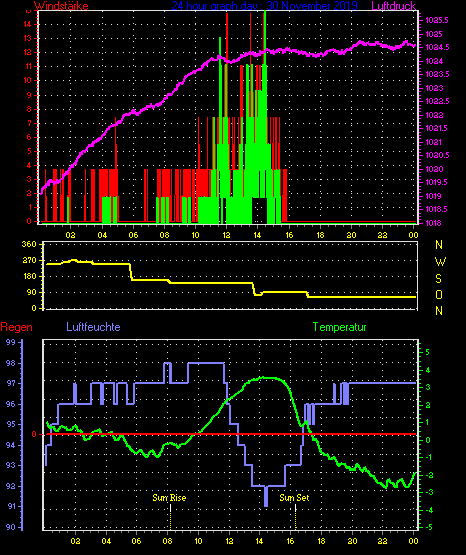Click pressure axis value 1025.5
Screen dimensions: 466x555
[437, 21]
